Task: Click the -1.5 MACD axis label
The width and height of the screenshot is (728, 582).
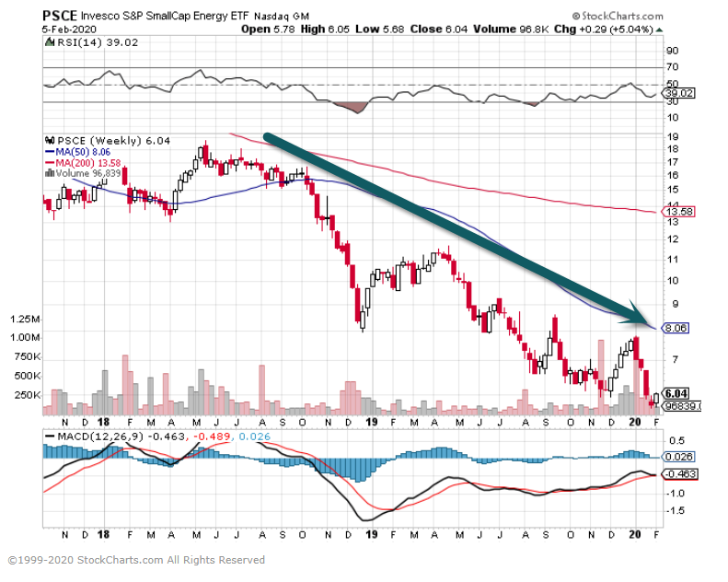Action: [676, 511]
